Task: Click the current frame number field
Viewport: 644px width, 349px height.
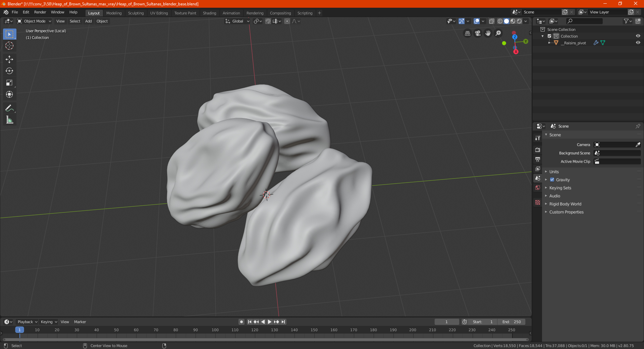Action: (446, 322)
